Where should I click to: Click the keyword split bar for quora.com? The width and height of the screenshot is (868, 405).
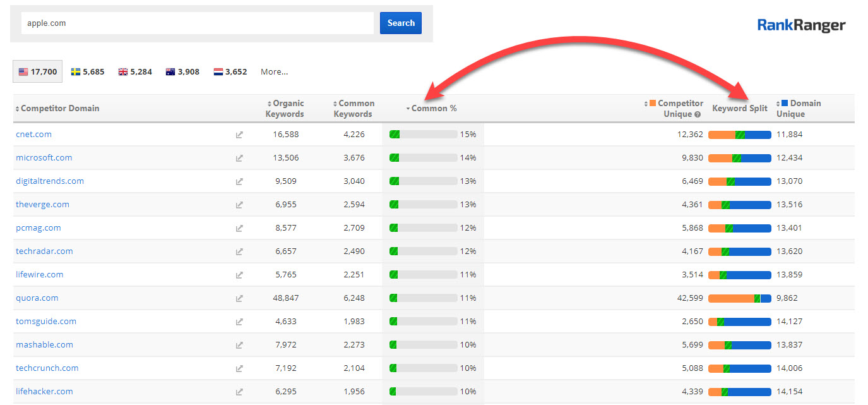point(739,298)
